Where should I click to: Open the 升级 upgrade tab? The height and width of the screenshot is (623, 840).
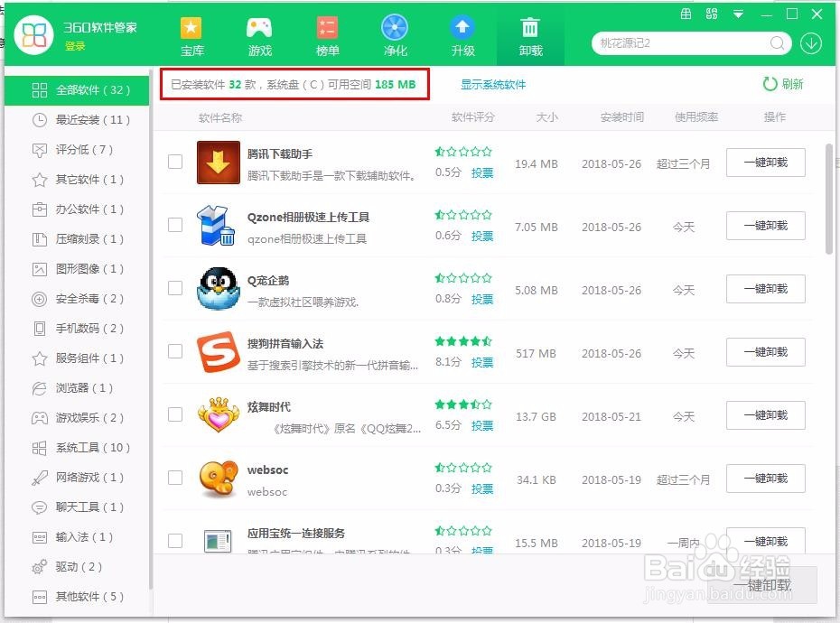click(462, 36)
